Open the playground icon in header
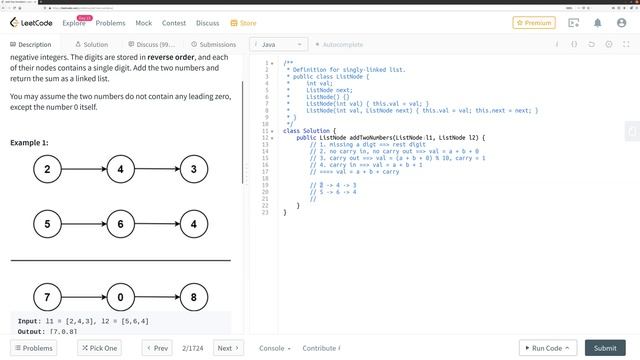This screenshot has height=360, width=640. pyautogui.click(x=573, y=23)
